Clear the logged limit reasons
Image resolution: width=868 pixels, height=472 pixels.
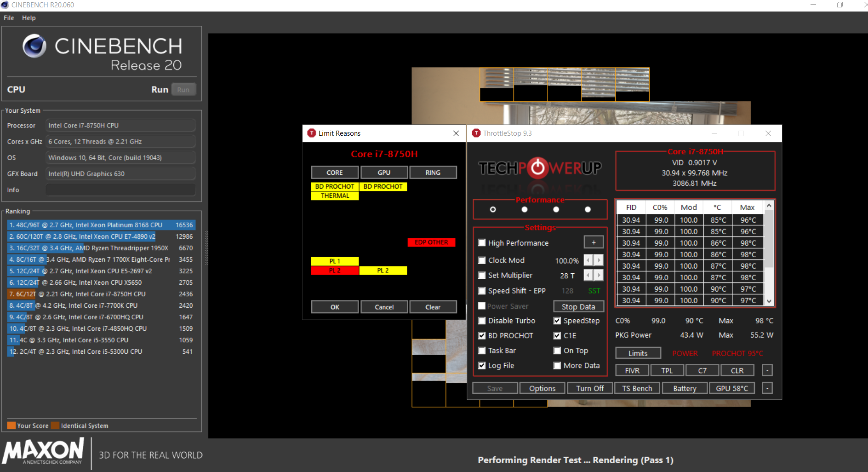433,307
